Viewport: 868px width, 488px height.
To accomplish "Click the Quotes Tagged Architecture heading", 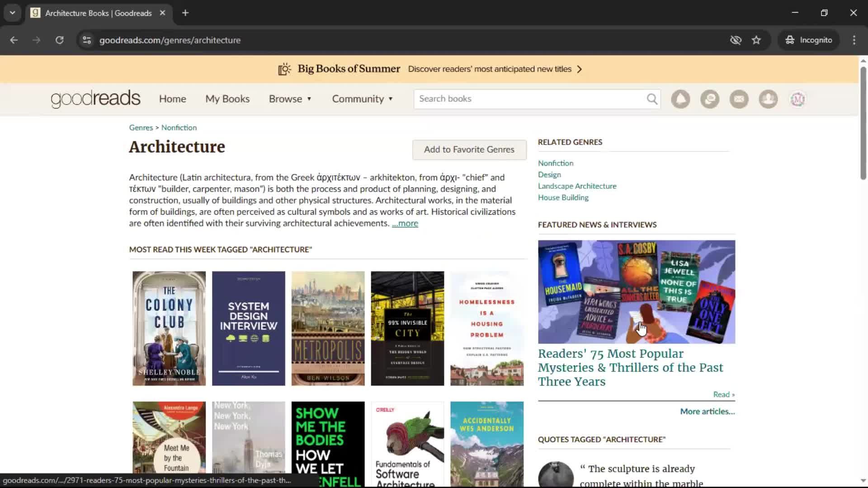I will tap(602, 439).
